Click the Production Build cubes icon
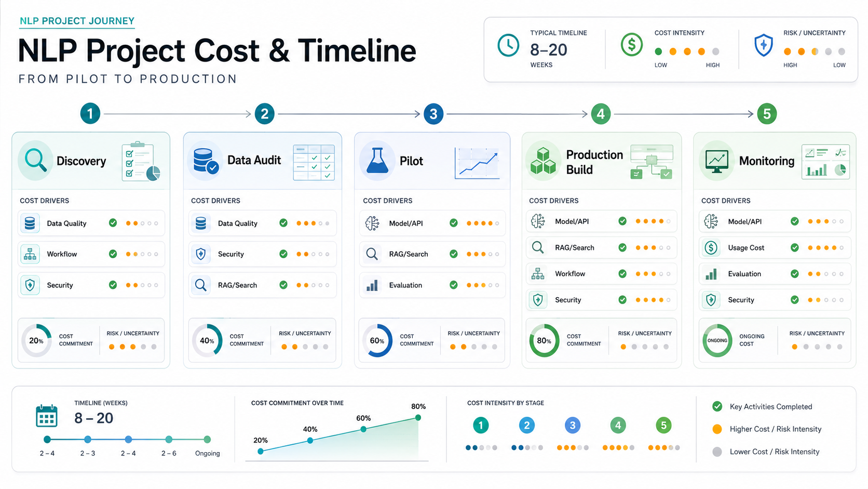This screenshot has width=868, height=489. [543, 161]
